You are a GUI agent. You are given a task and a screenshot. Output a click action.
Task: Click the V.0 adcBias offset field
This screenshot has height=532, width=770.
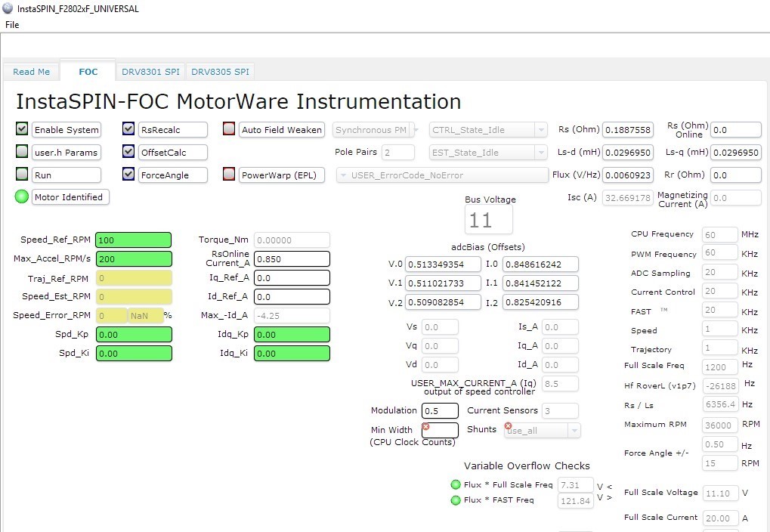click(x=443, y=264)
